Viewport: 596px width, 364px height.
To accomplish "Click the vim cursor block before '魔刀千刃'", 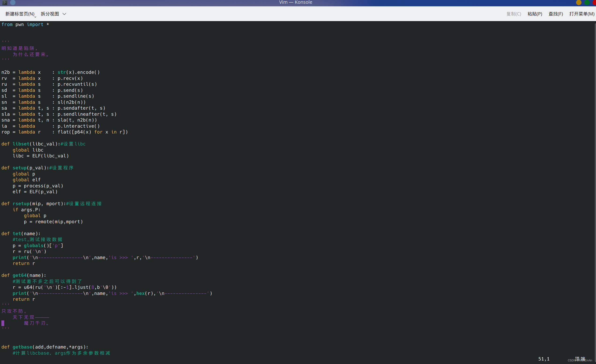I will (x=3, y=323).
